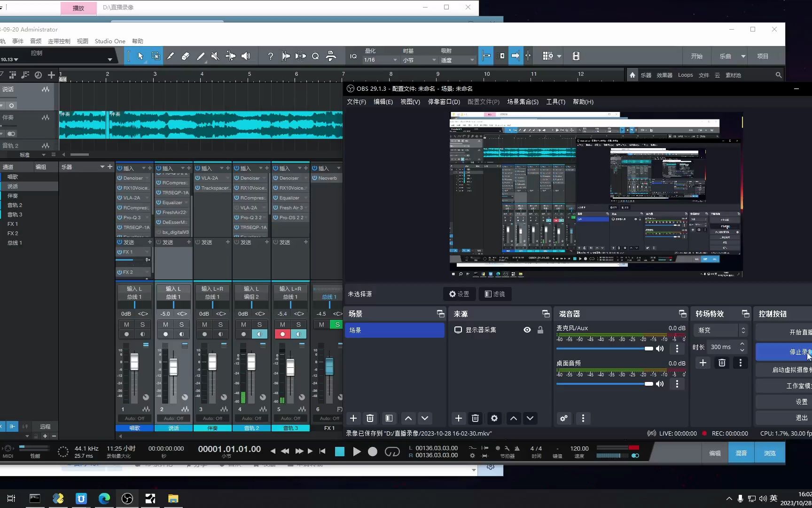The height and width of the screenshot is (508, 812).
Task: Open the 走带控制 menu in Studio One
Action: [x=59, y=41]
